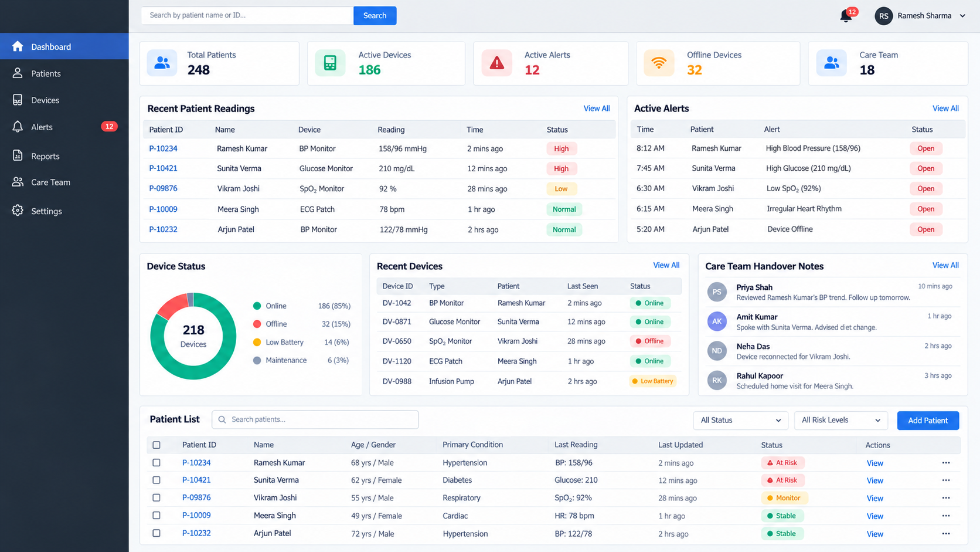Click the Care Team card people icon
Viewport: 980px width, 552px height.
click(831, 63)
